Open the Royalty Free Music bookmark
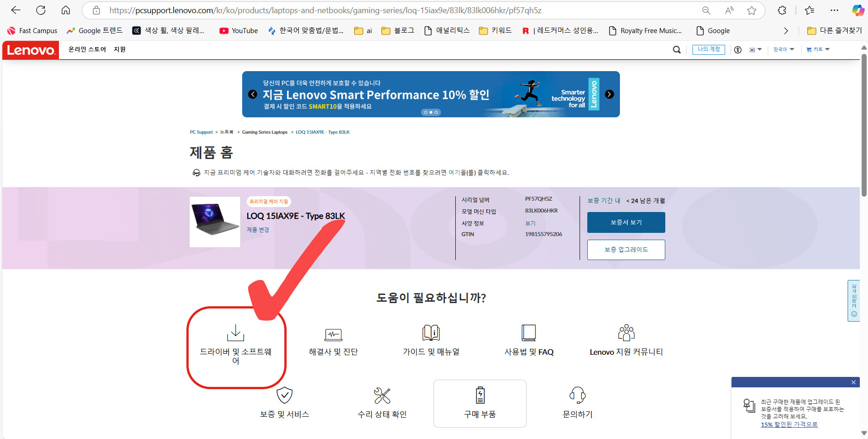 click(x=645, y=31)
